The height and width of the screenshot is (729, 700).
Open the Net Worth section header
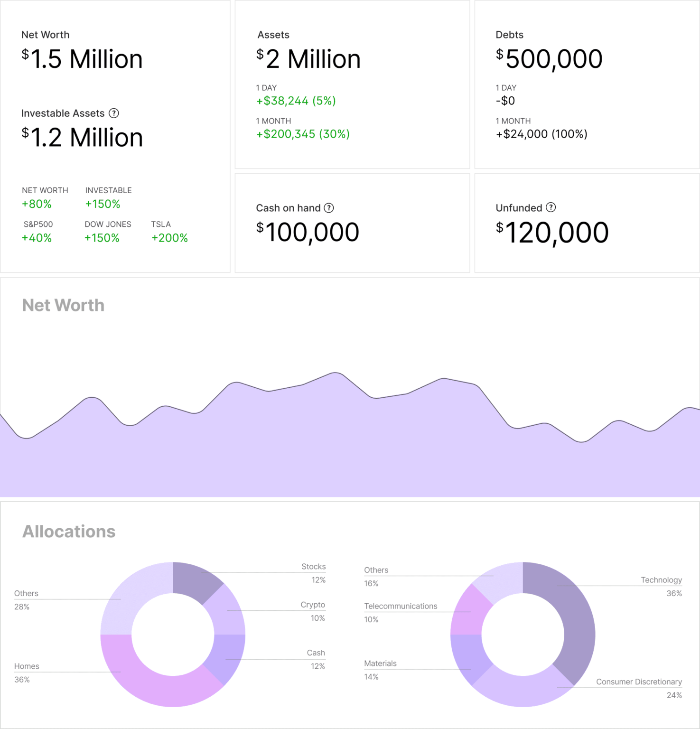coord(64,305)
